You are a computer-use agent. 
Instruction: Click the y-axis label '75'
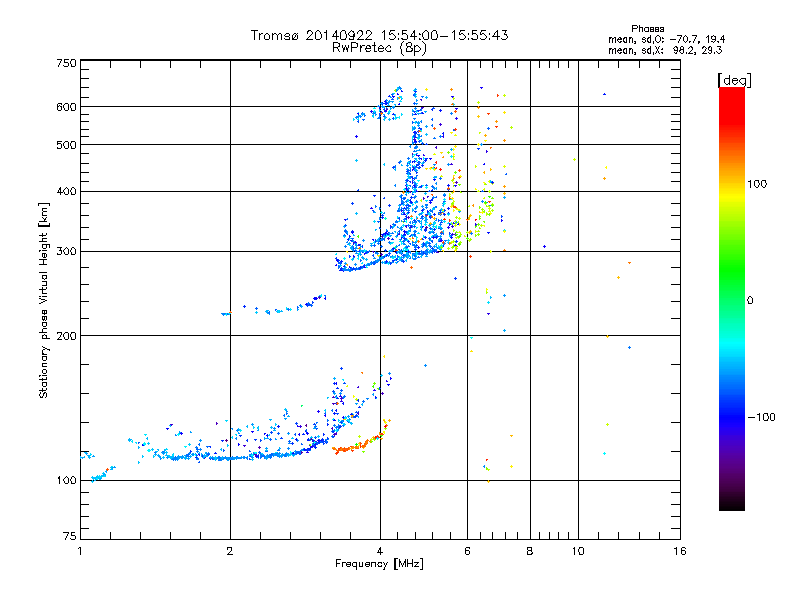(70, 536)
